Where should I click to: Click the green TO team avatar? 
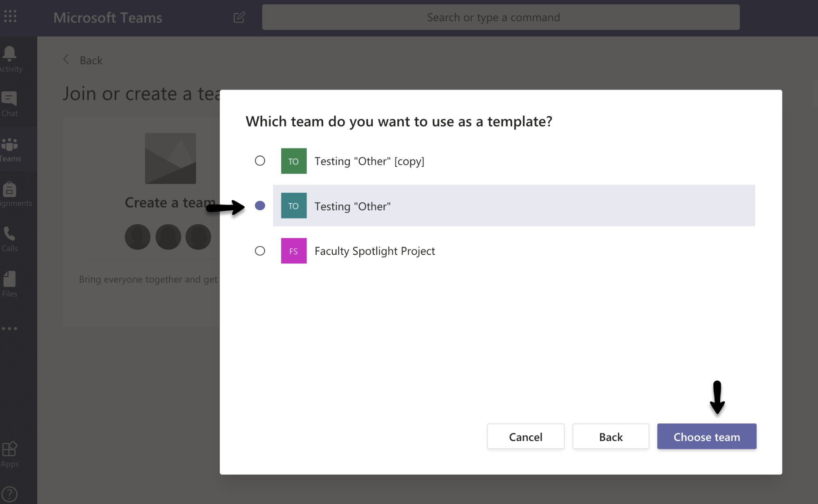point(294,161)
